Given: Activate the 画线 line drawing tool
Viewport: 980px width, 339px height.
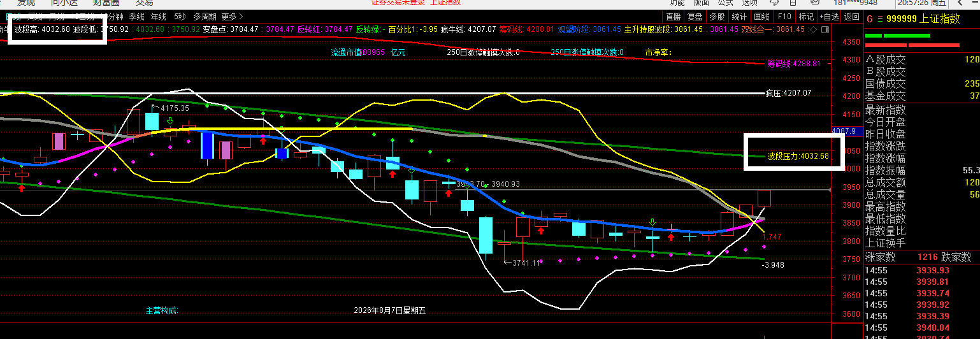Looking at the screenshot, I should 762,17.
